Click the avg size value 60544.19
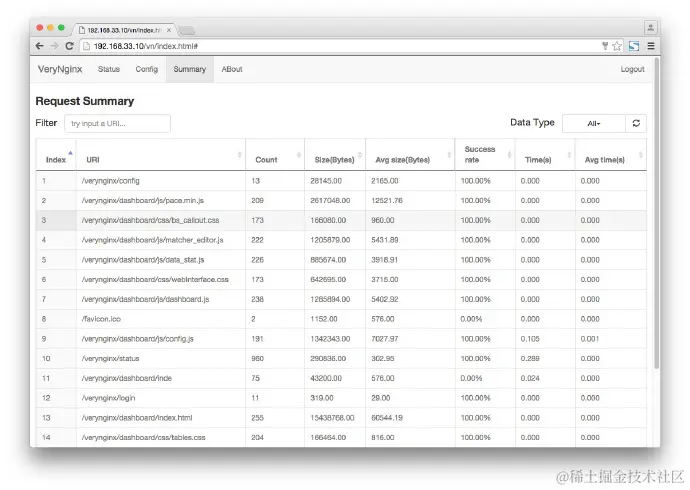This screenshot has width=690, height=490. click(x=387, y=418)
